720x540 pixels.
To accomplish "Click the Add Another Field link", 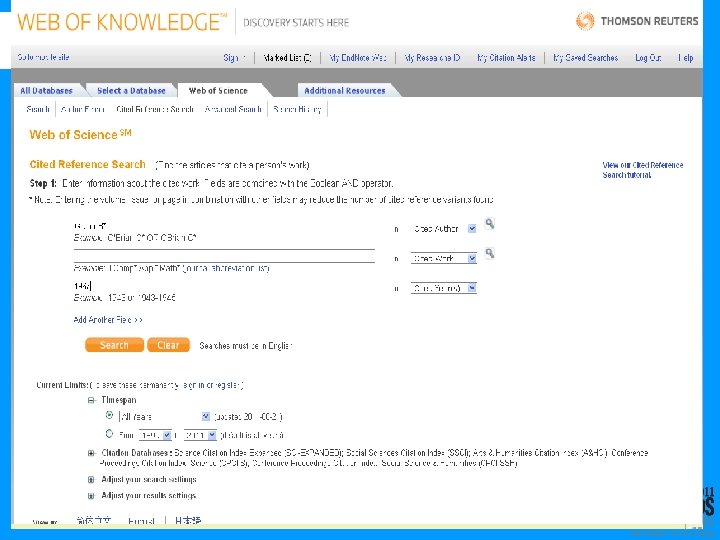I will coord(108,320).
